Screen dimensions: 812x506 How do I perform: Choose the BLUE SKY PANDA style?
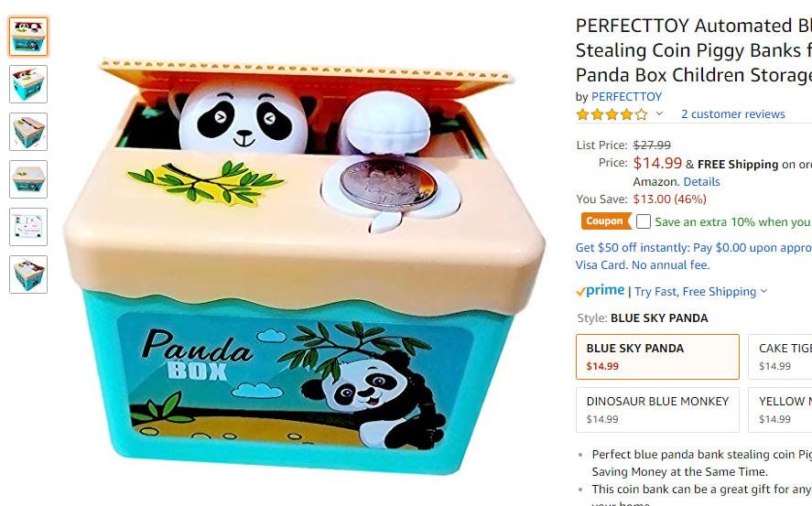tap(657, 357)
